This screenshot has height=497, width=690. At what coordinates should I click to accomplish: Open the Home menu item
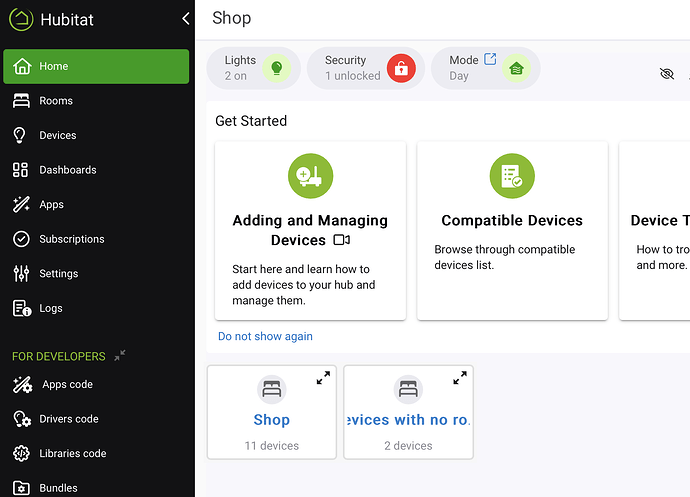click(96, 66)
